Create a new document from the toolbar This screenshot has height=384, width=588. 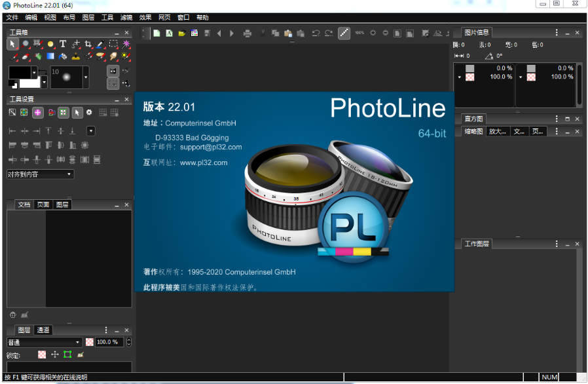156,33
